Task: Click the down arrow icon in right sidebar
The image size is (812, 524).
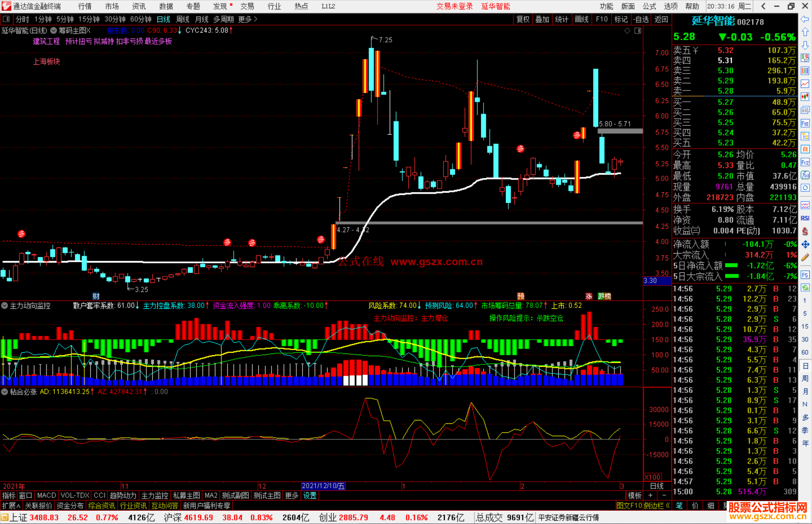Action: [x=805, y=45]
